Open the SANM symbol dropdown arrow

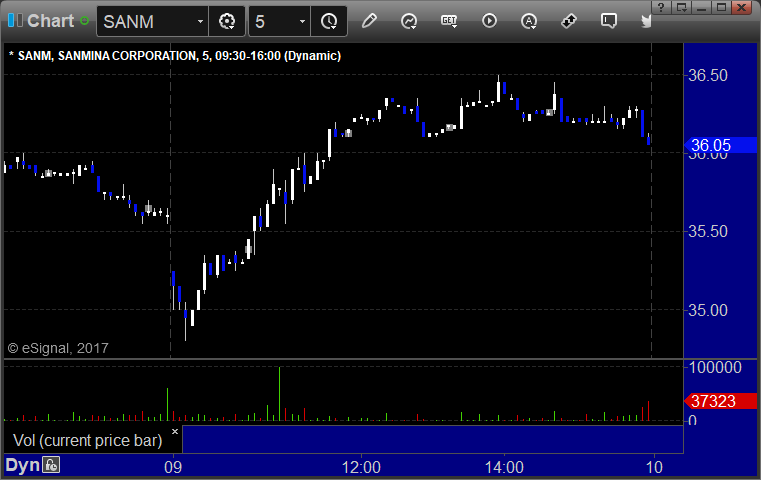click(x=200, y=21)
